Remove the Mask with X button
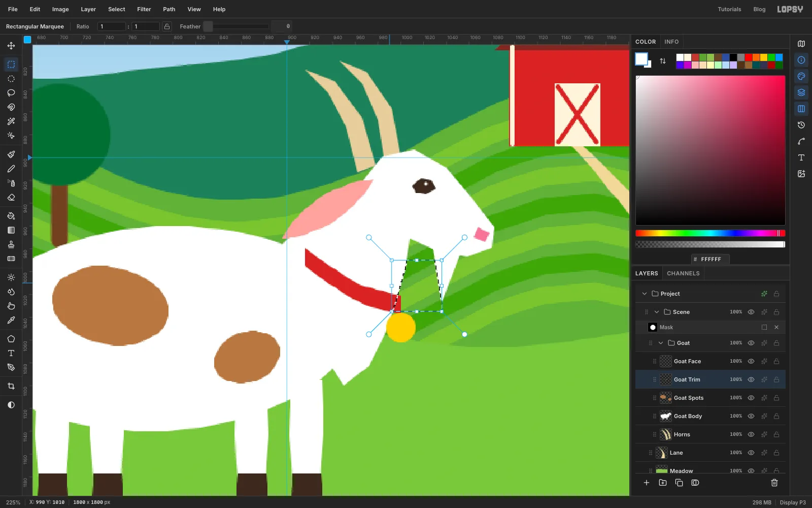Viewport: 812px width, 508px height. [776, 327]
